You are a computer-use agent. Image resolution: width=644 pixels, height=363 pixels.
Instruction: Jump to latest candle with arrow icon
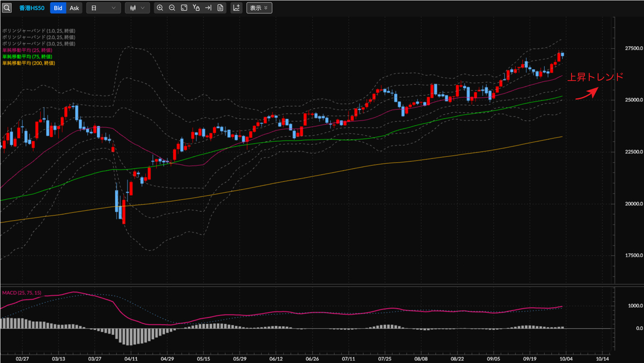[208, 8]
